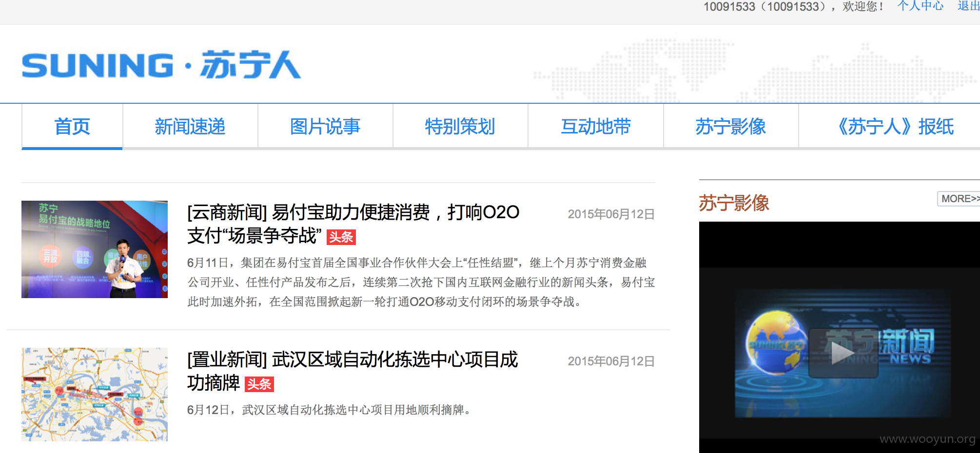This screenshot has width=980, height=453.
Task: Click MORE>> button in 苏宁影像 panel
Action: [960, 199]
